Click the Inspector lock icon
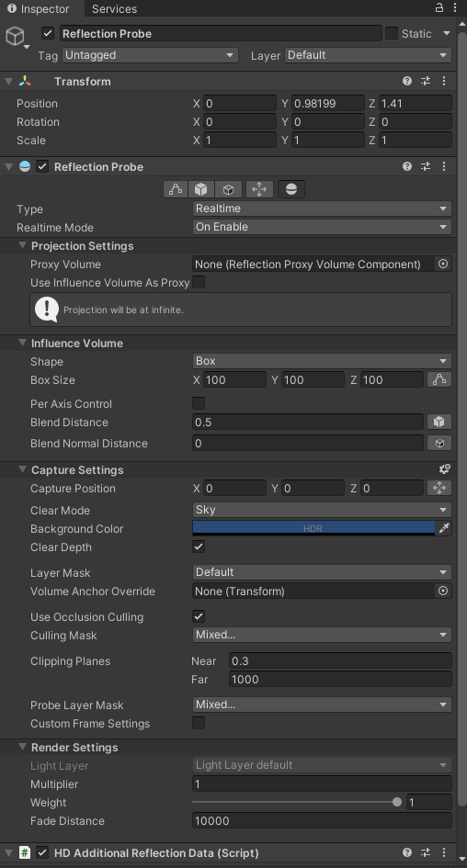467x868 pixels. tap(439, 7)
